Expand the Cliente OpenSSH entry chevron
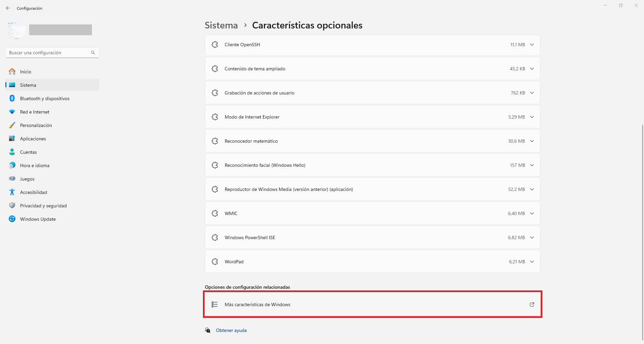The height and width of the screenshot is (344, 644). pyautogui.click(x=532, y=45)
